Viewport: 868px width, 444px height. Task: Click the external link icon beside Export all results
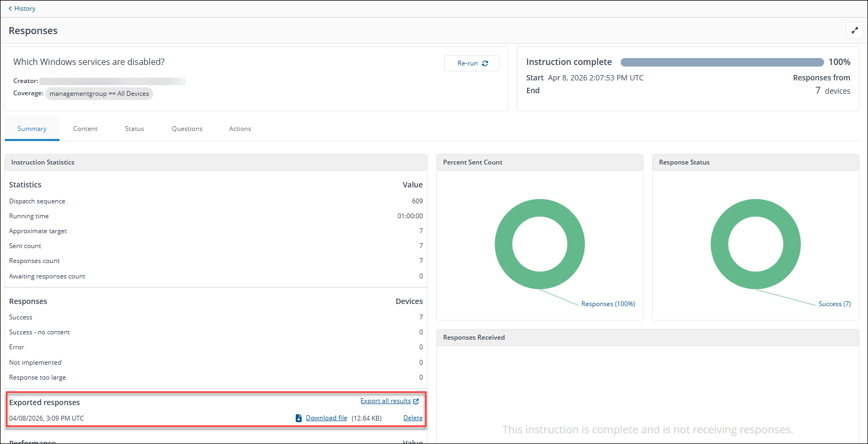click(416, 401)
